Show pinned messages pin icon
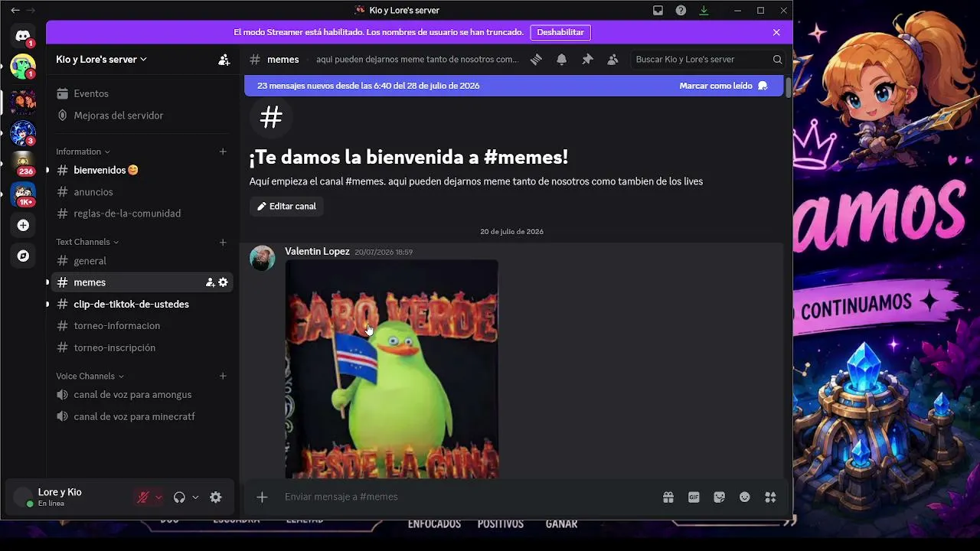The height and width of the screenshot is (551, 980). click(x=587, y=59)
